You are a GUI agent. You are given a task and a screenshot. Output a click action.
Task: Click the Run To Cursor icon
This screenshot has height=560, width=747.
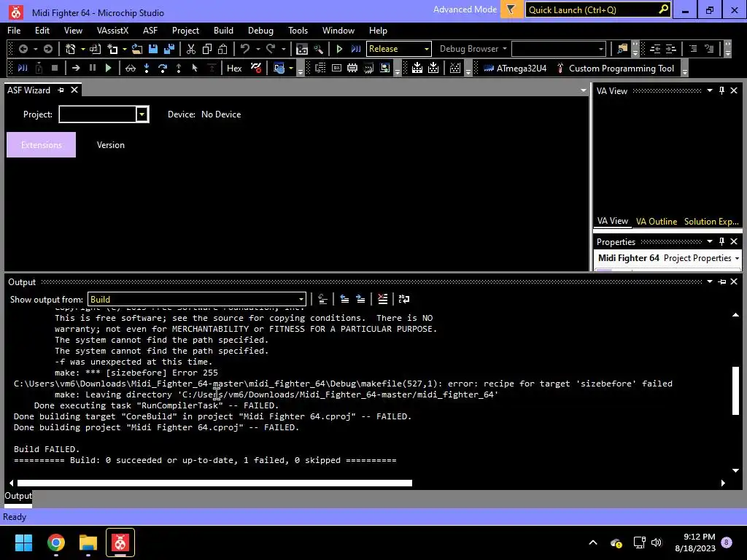point(194,68)
